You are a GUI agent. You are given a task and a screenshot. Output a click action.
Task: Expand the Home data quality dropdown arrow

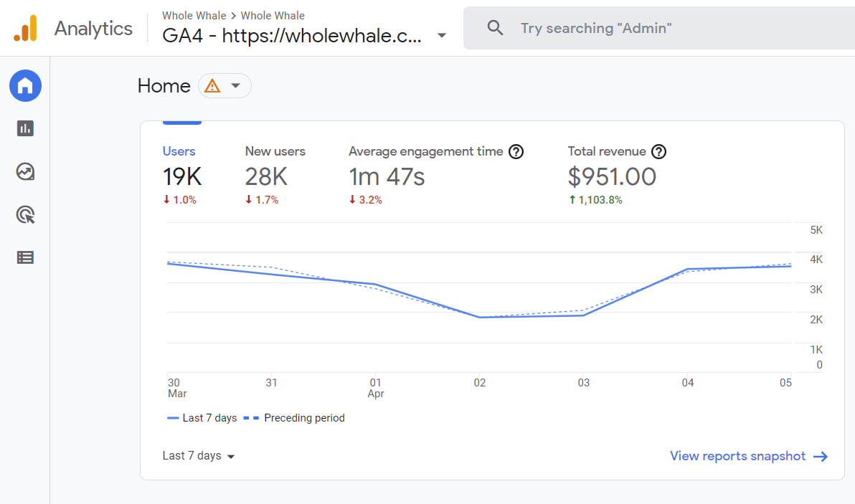(235, 85)
